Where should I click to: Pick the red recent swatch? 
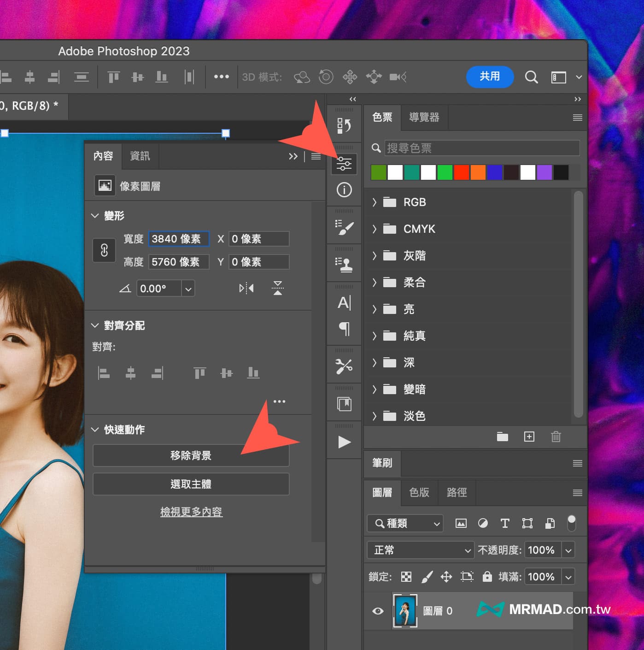[x=461, y=172]
